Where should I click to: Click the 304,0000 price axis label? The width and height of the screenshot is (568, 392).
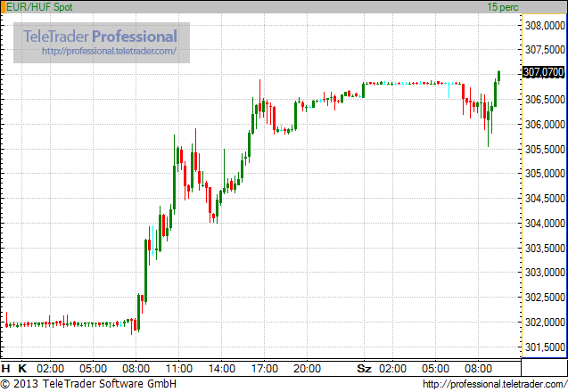tap(545, 224)
